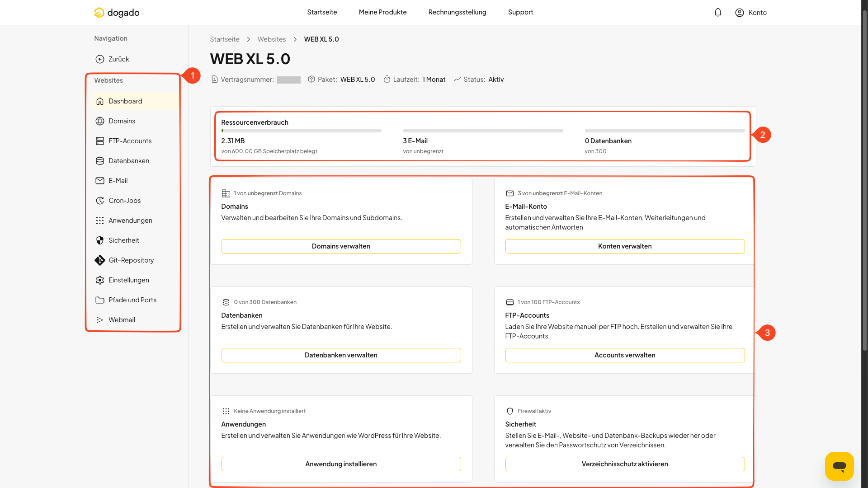Click the FTP-Accounts server icon in sidebar

click(x=100, y=141)
